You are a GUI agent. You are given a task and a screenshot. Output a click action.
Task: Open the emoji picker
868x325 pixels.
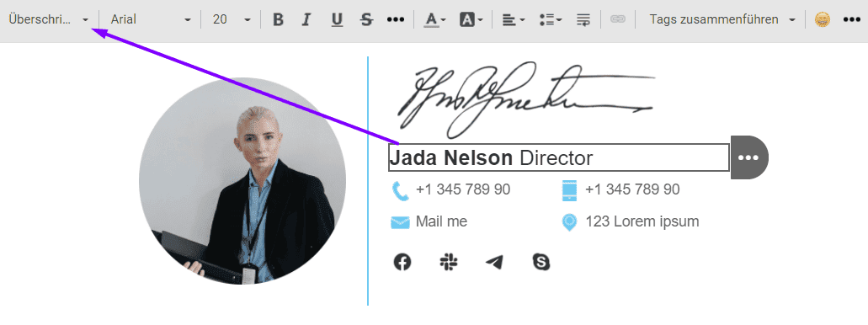point(822,20)
